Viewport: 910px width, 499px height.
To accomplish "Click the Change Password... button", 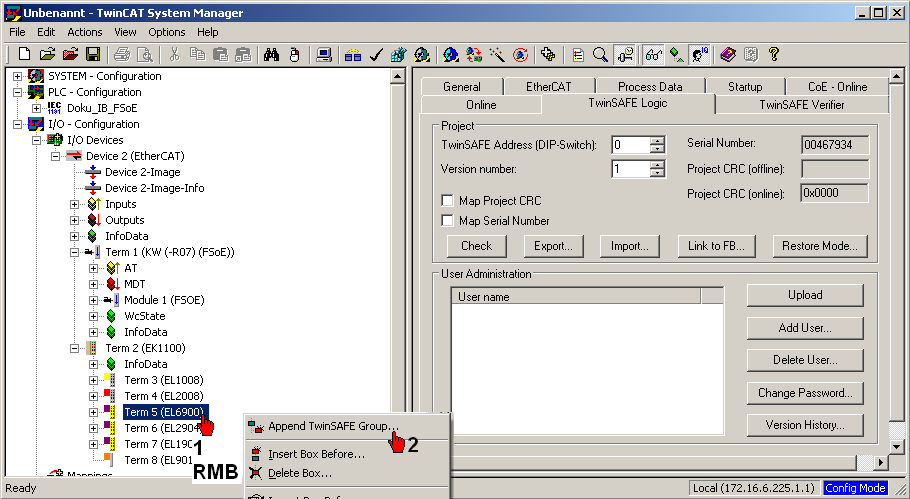I will pos(805,393).
